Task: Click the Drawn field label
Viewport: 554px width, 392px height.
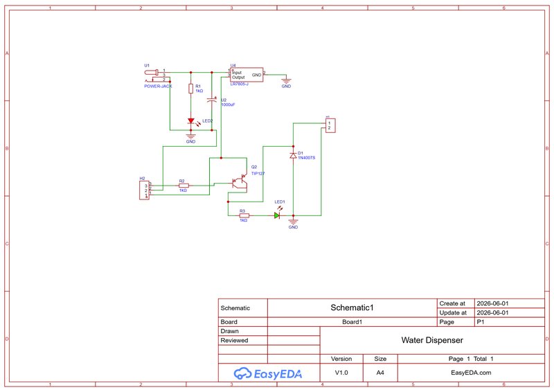Action: click(x=230, y=331)
